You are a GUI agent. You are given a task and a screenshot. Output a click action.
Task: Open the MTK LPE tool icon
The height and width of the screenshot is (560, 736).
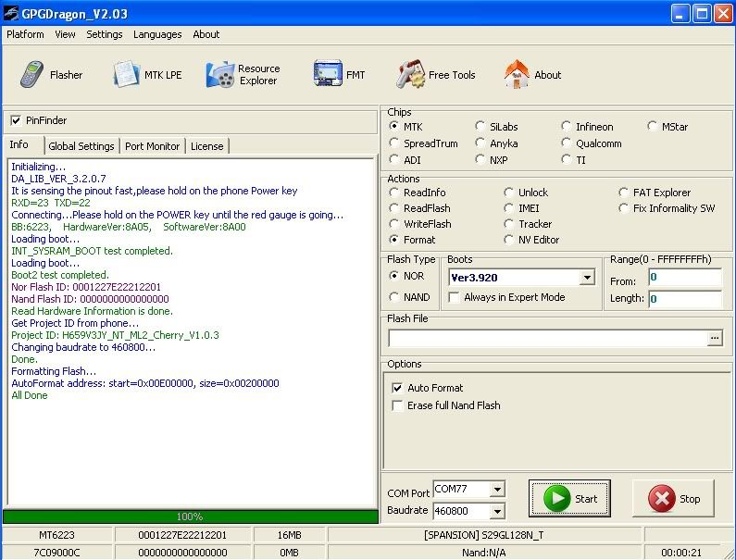point(126,75)
